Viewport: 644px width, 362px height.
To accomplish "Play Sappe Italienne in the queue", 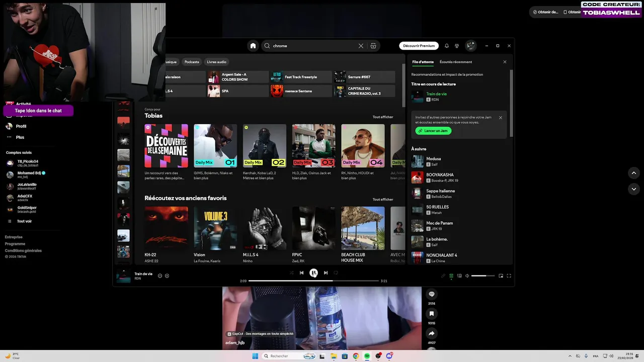I will pos(459,194).
